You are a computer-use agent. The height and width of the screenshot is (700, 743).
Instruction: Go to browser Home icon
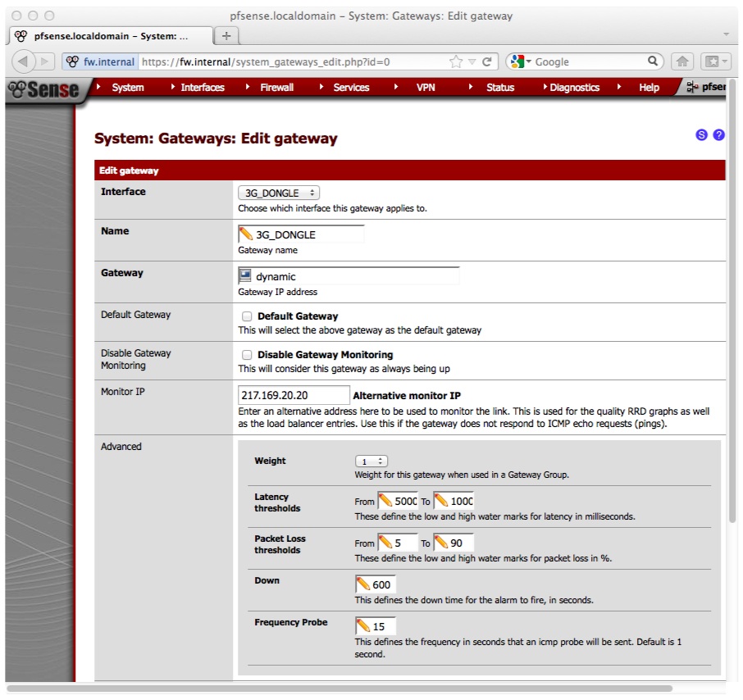pos(681,61)
